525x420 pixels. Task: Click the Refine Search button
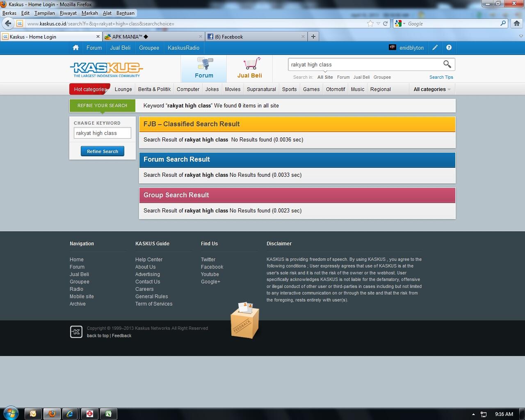tap(103, 151)
